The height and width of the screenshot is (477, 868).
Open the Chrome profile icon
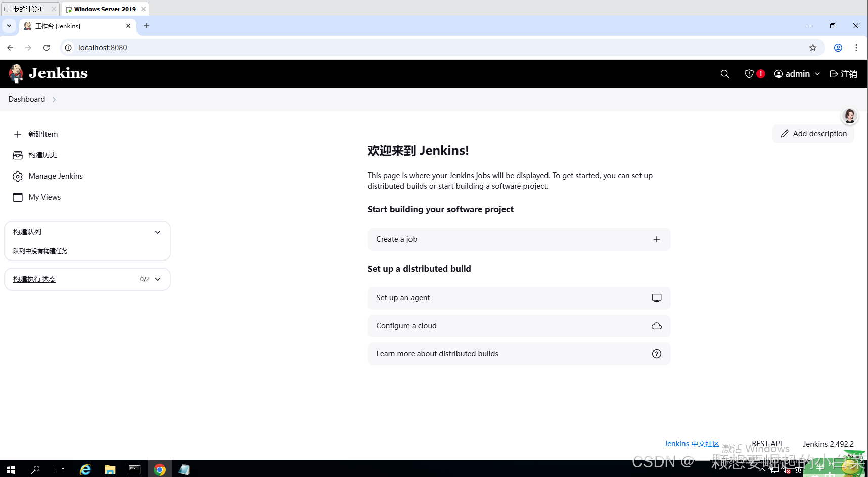coord(838,48)
